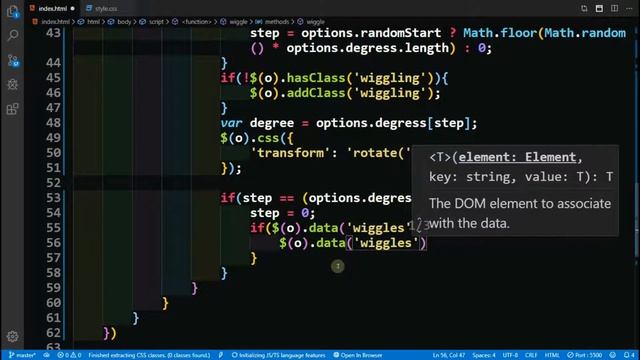Select methods in the breadcrumb
Viewport: 640px width, 360px height.
(277, 22)
